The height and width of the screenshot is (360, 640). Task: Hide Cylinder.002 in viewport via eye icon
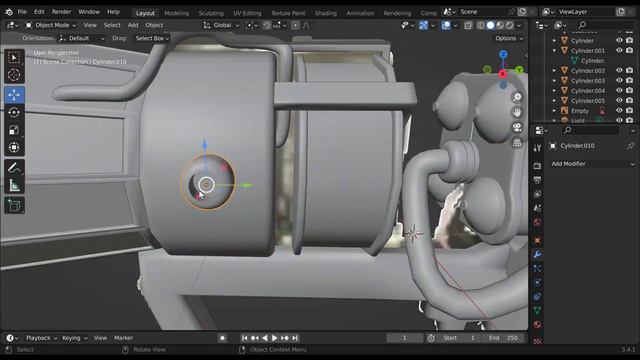coord(619,70)
